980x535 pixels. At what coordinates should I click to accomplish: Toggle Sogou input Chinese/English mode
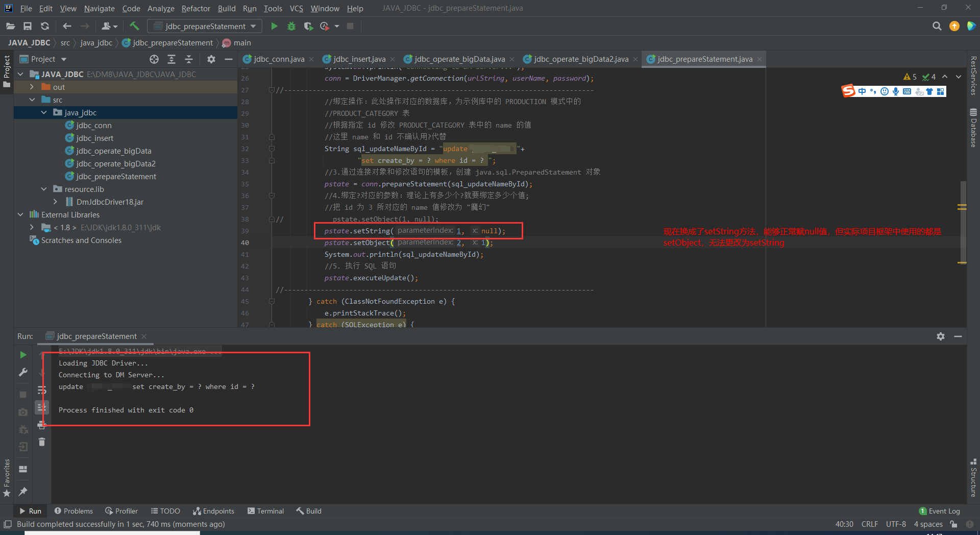pos(862,91)
